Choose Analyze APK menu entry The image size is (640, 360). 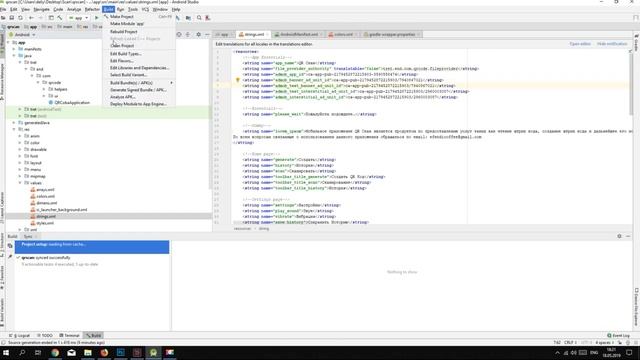click(139, 97)
